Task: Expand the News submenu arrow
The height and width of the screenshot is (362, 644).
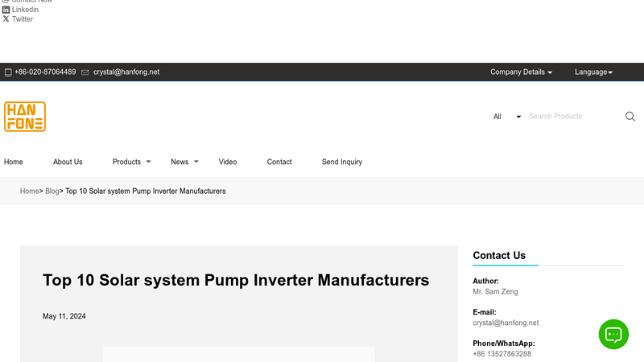Action: (x=196, y=162)
